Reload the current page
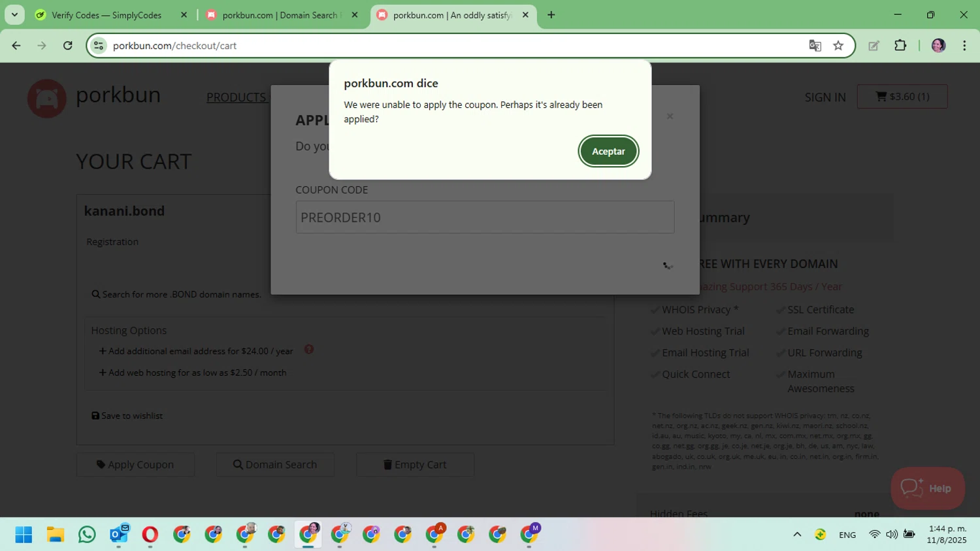This screenshot has height=551, width=980. click(67, 46)
